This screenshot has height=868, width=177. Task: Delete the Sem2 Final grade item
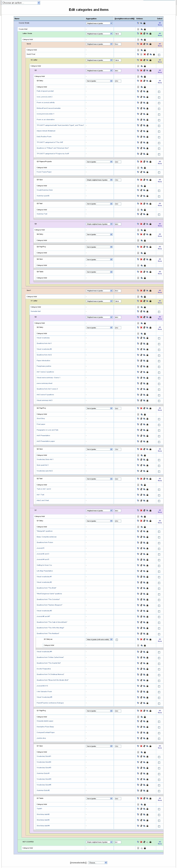pos(145,54)
